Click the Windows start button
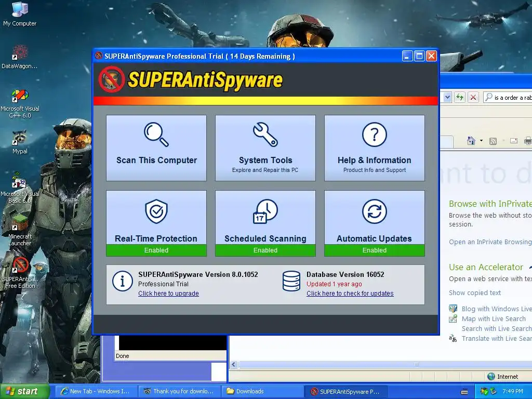This screenshot has width=532, height=399. [x=24, y=391]
